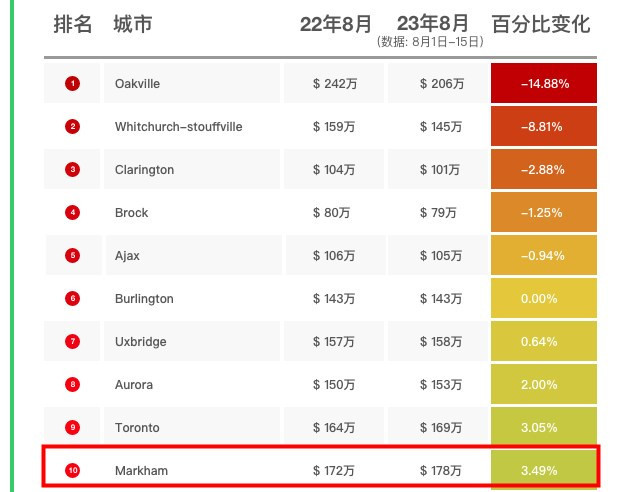Select the rank 3 badge for Clarington
This screenshot has height=492, width=623.
click(72, 170)
